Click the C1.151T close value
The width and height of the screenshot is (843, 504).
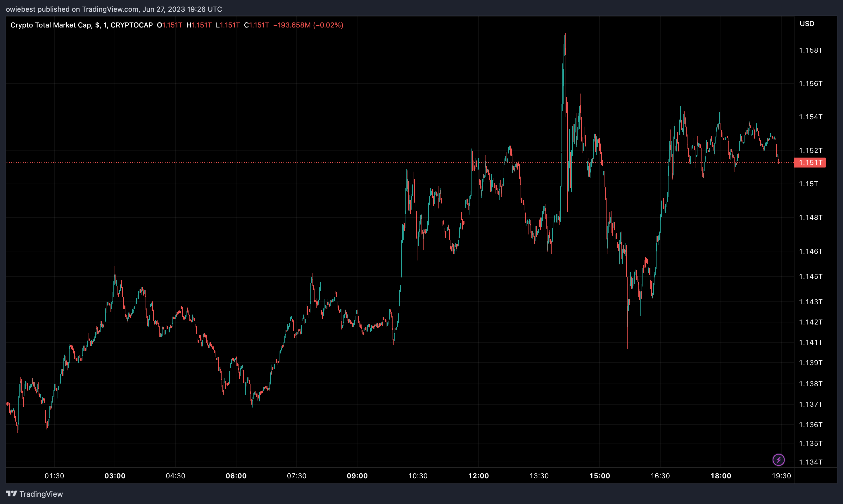click(x=257, y=25)
